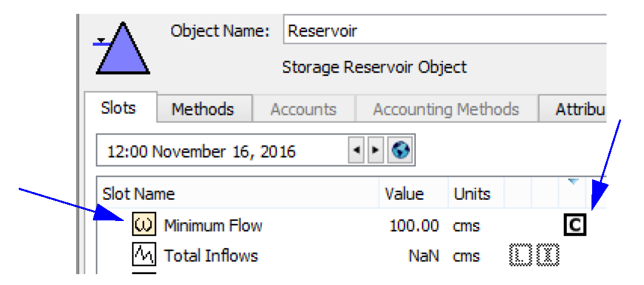This screenshot has width=644, height=285.
Task: Click the black C flag on Minimum Flow
Action: (x=575, y=226)
